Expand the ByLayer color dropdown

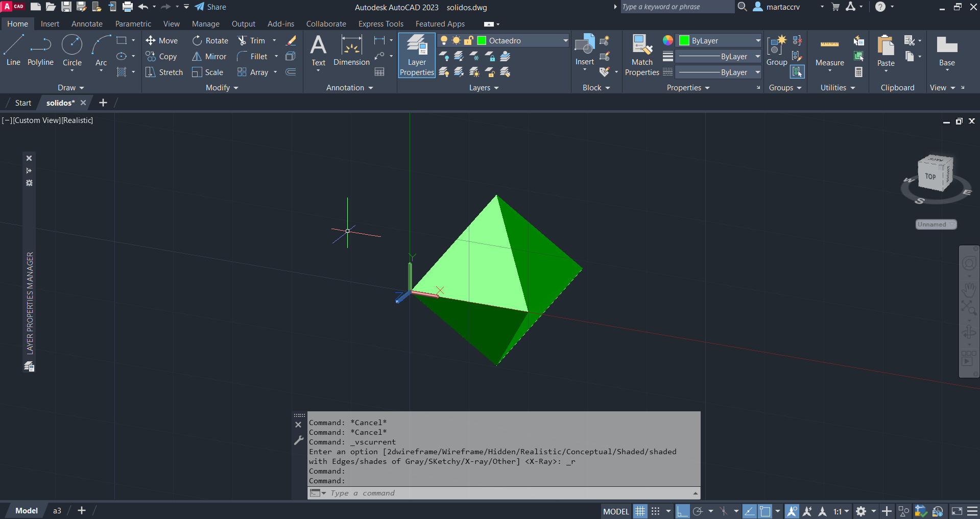[758, 41]
